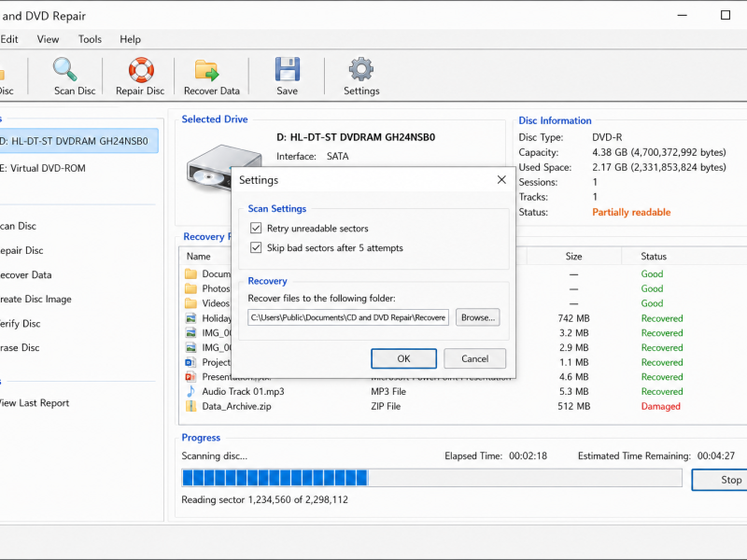Click the Audio Track 01.mp3 music icon
The width and height of the screenshot is (747, 560).
point(190,391)
